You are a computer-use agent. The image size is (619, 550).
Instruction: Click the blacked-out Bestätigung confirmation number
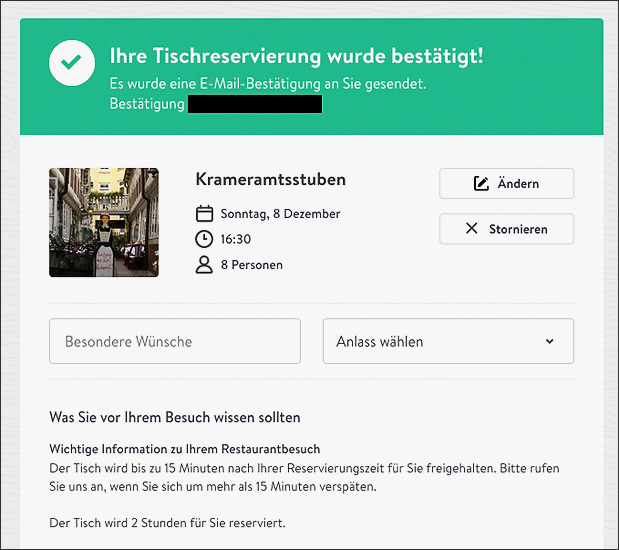click(x=254, y=104)
